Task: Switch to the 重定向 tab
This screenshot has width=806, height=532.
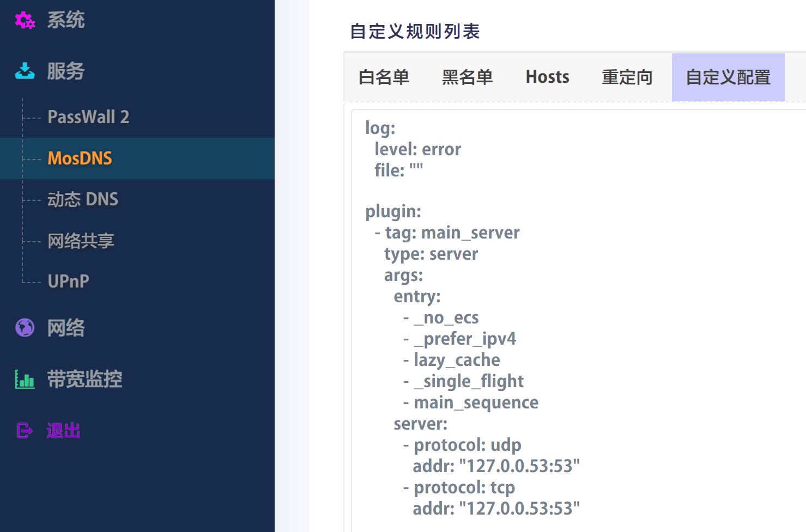Action: (627, 77)
